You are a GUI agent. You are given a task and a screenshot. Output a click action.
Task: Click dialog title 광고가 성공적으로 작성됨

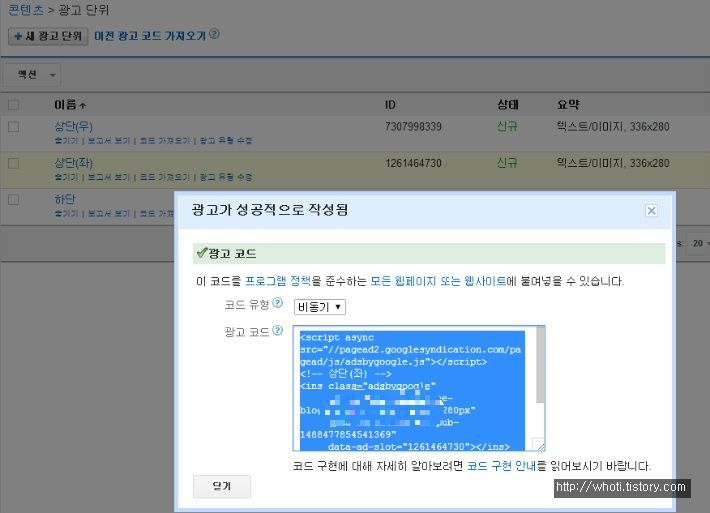tap(269, 210)
